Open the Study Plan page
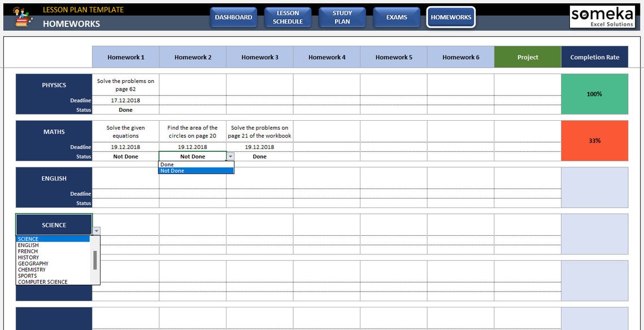Screen dimensions: 644x330 pos(342,17)
